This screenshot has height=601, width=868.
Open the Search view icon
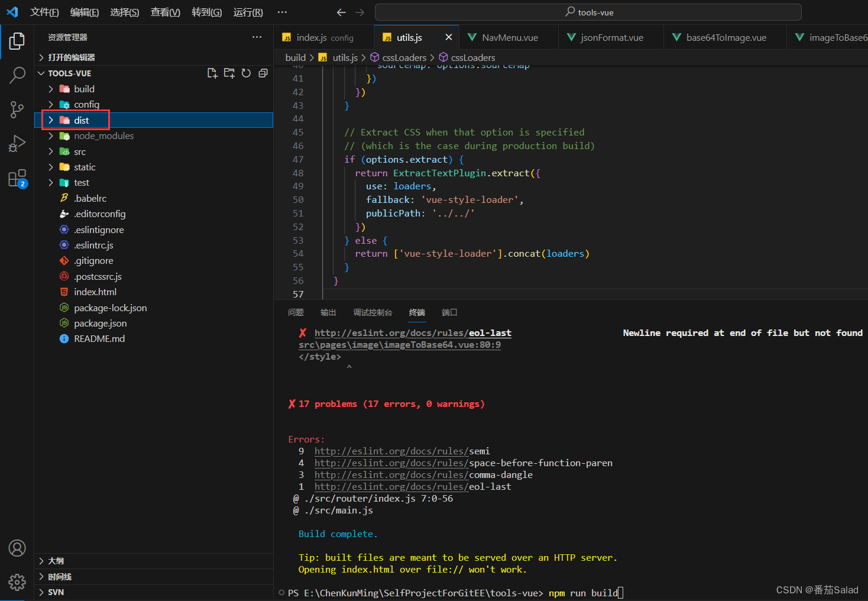(x=17, y=75)
